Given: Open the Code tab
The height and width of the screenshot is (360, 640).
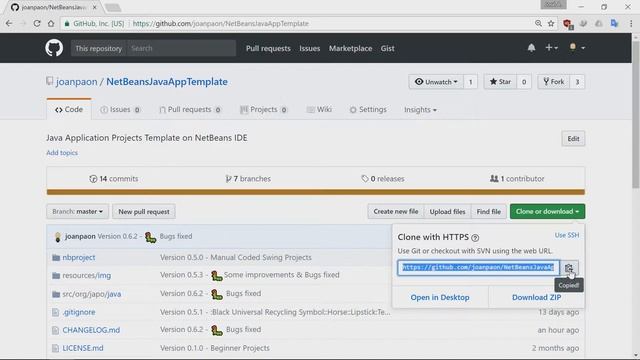Looking at the screenshot, I should (x=69, y=109).
